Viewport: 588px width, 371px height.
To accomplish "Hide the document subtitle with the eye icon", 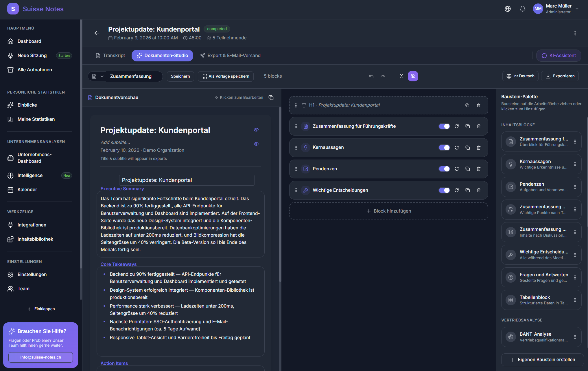I will coord(256,144).
